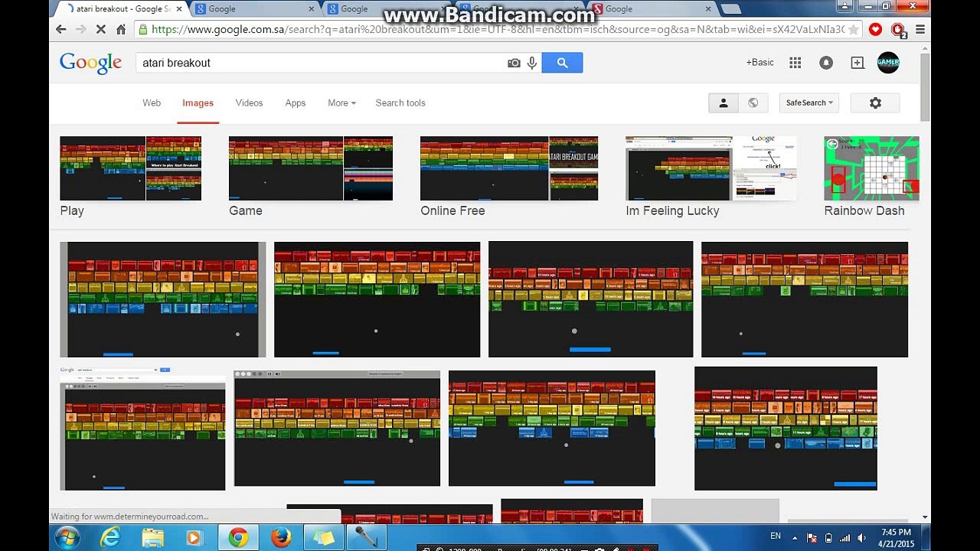The image size is (980, 551).
Task: Click the network signal tray icon
Action: (x=847, y=538)
